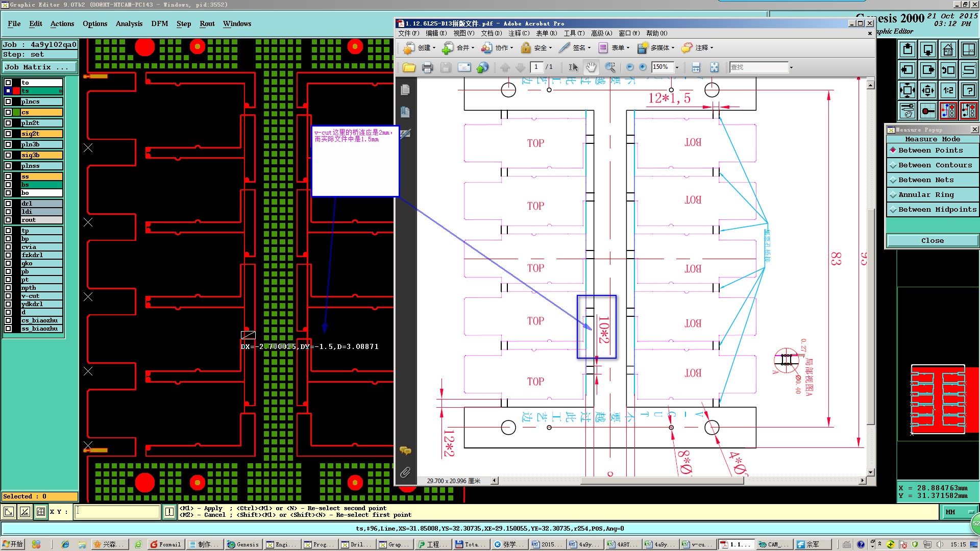
Task: Click the marquee zoom magnifier icon
Action: coord(610,67)
